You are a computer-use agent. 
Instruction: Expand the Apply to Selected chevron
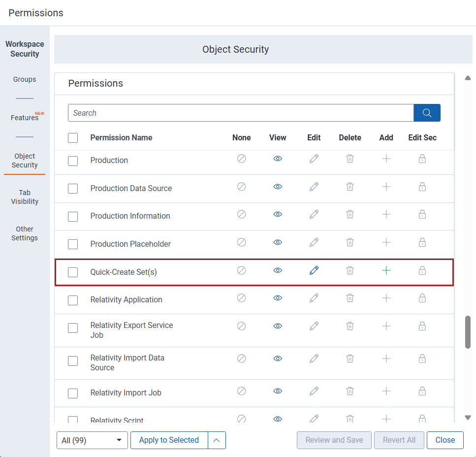217,440
